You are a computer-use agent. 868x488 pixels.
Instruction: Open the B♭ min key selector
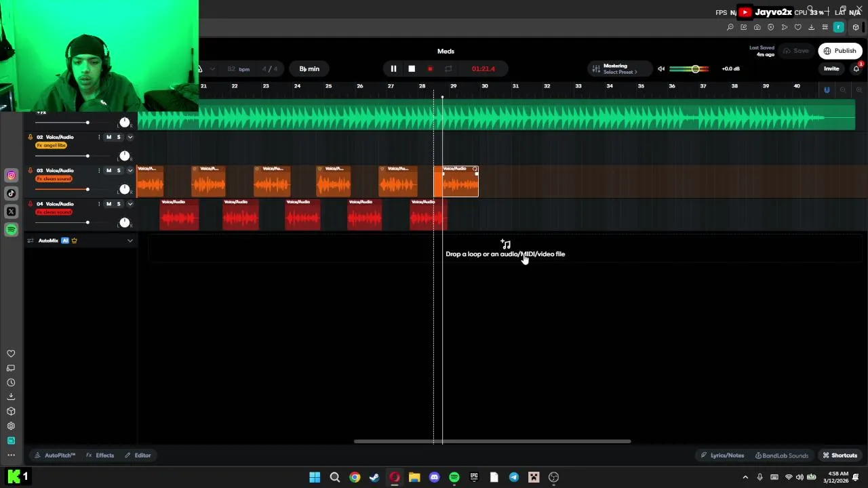click(309, 68)
